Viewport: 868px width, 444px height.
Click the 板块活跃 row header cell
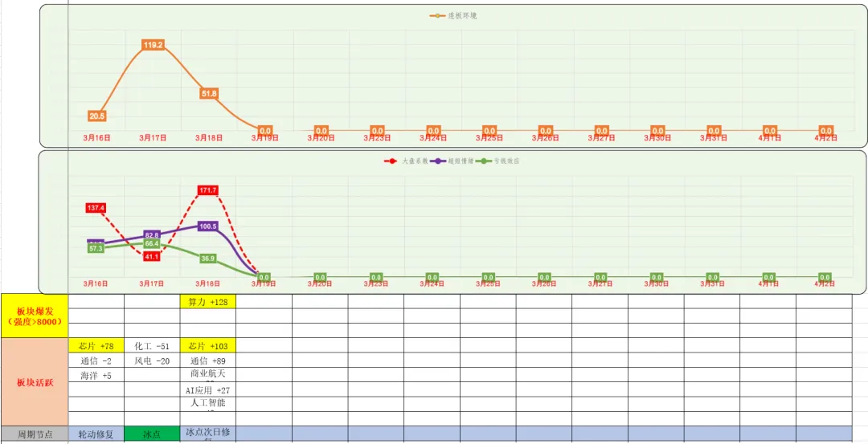35,382
